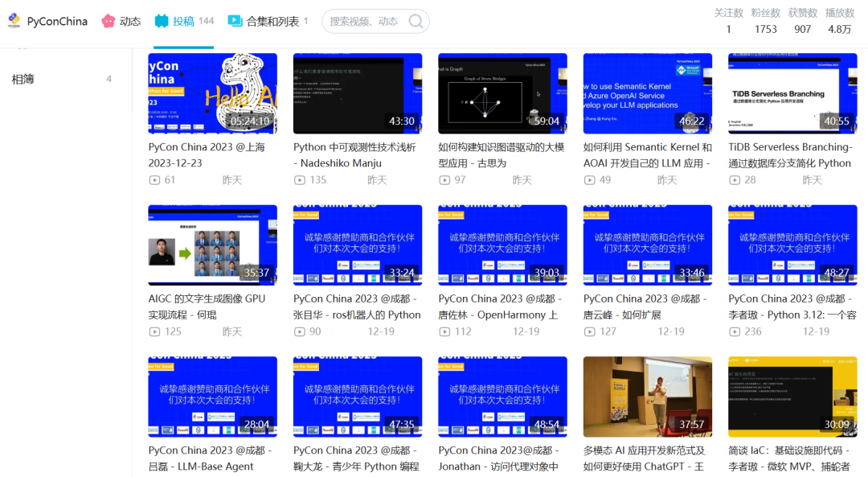868x477 pixels.
Task: Open the 30:09 IaC video thumbnail
Action: pos(792,397)
